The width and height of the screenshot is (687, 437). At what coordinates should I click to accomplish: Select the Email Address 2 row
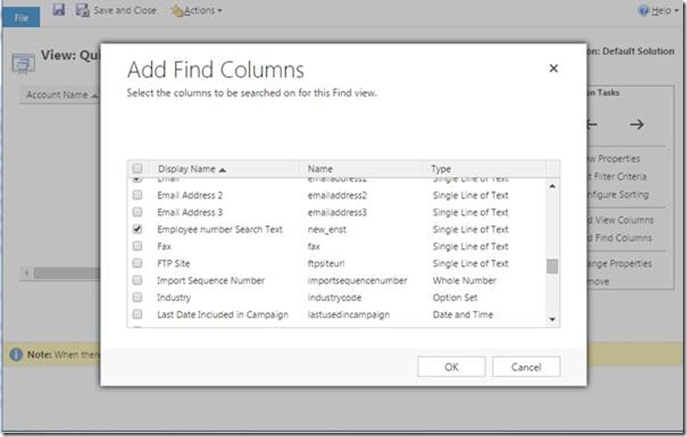pyautogui.click(x=190, y=195)
